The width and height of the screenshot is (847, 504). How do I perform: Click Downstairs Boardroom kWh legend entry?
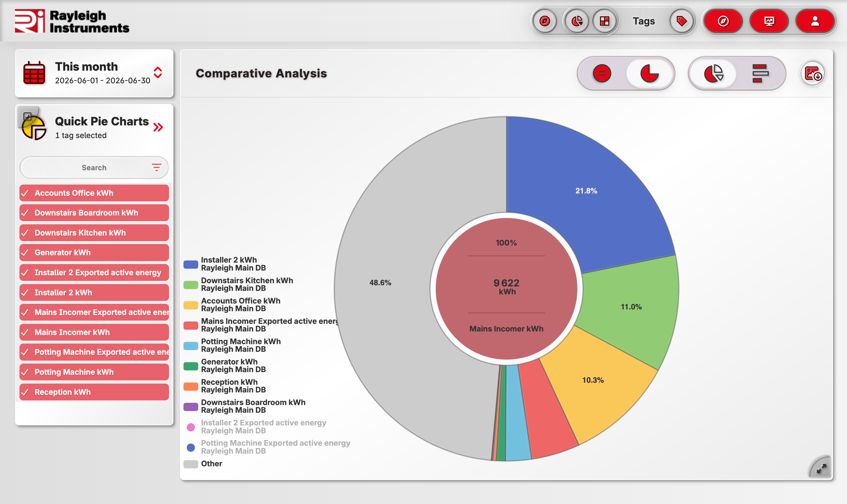245,406
